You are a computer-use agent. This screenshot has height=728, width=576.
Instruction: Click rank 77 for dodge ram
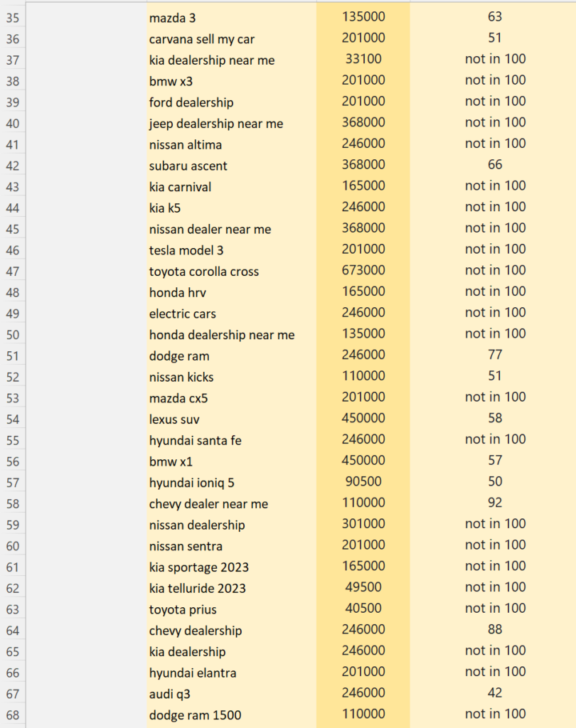[x=495, y=355]
